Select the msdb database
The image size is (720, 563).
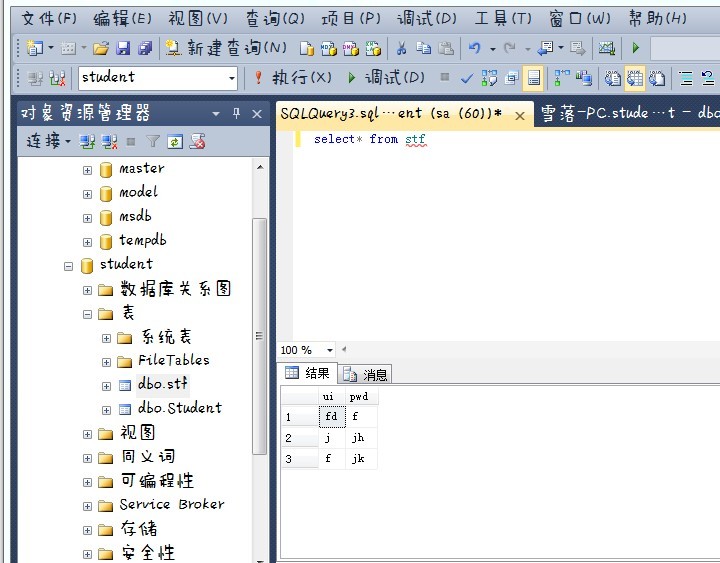tap(135, 216)
